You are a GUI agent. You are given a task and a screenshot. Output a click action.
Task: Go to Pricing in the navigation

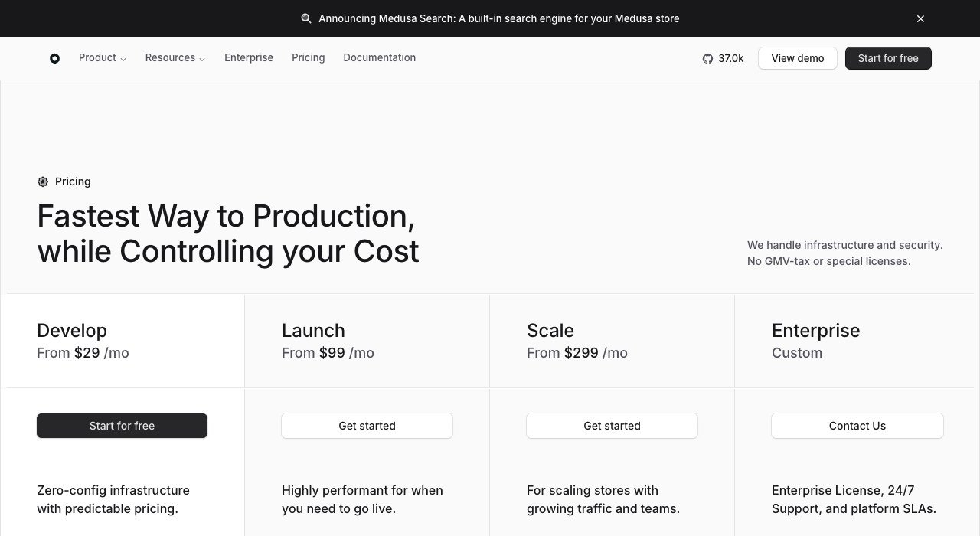tap(309, 58)
